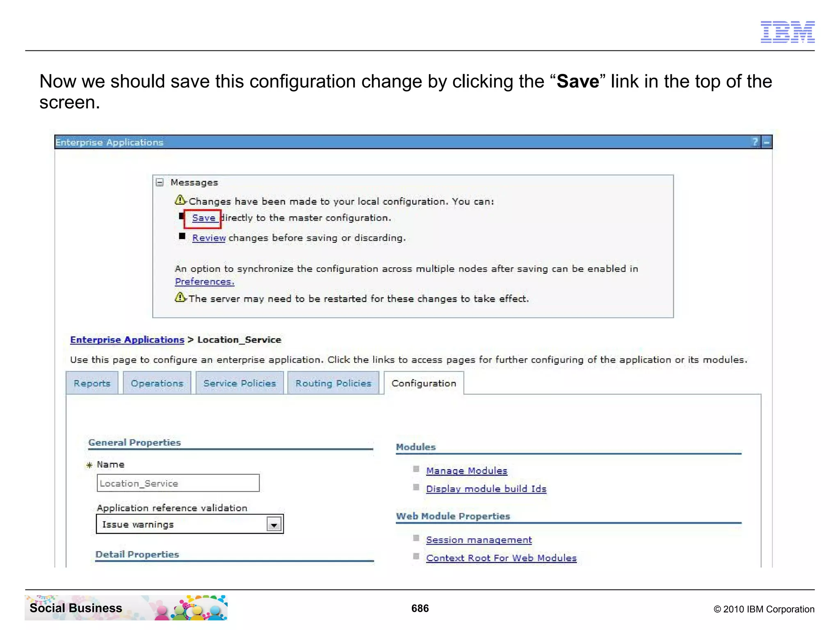Click the 'Location_Service' breadcrumb text
The height and width of the screenshot is (630, 840).
pos(239,340)
